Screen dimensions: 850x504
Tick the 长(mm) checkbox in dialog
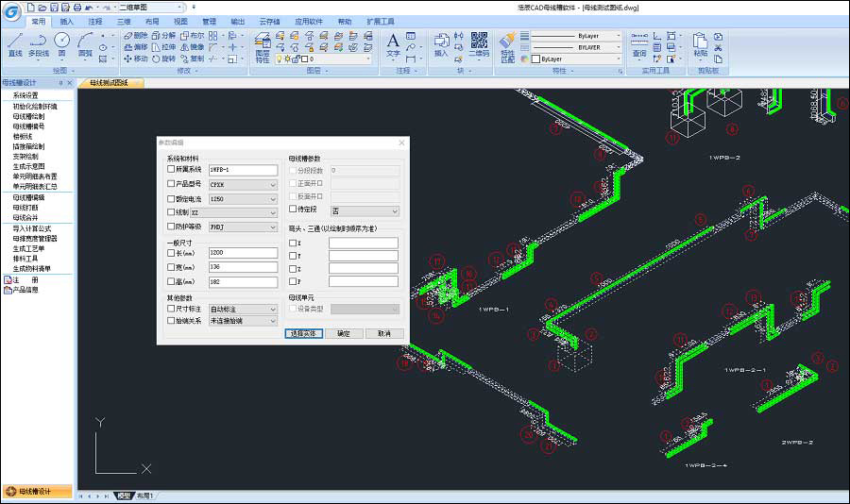tap(171, 253)
